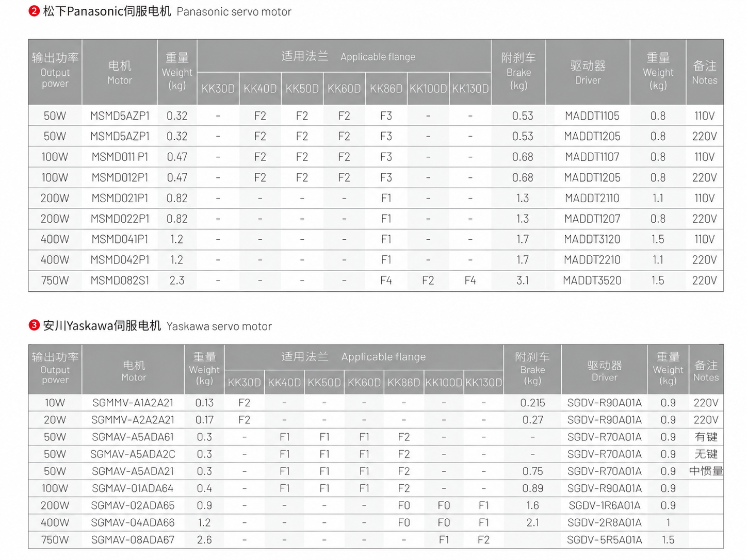Pick the MSMD042P1 motor cell
Viewport: 747px width, 560px height.
click(x=120, y=260)
